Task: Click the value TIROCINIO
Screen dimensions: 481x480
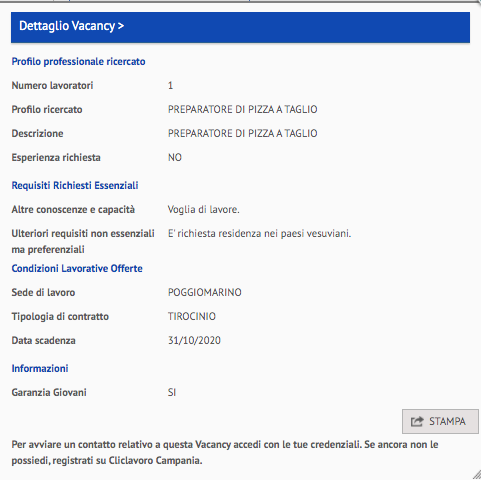Action: (192, 316)
